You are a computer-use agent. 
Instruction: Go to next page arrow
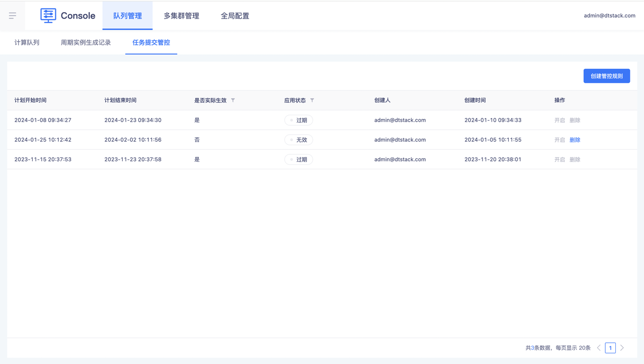click(622, 348)
